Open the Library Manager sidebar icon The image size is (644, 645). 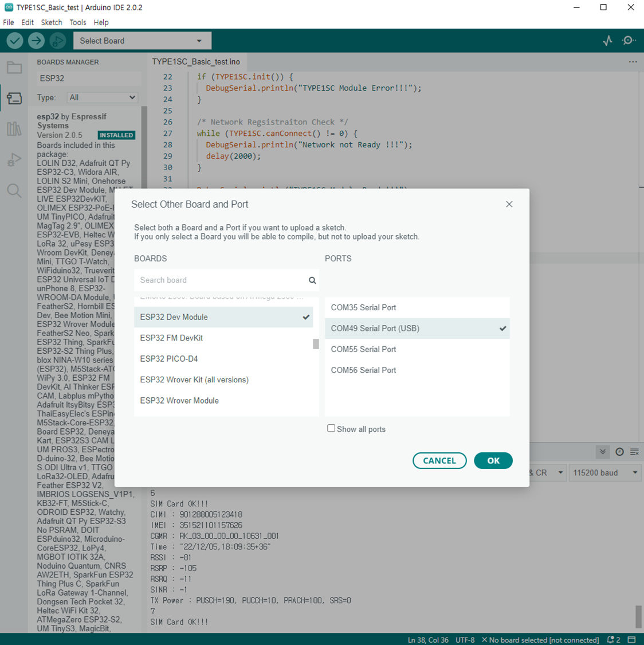pyautogui.click(x=14, y=129)
